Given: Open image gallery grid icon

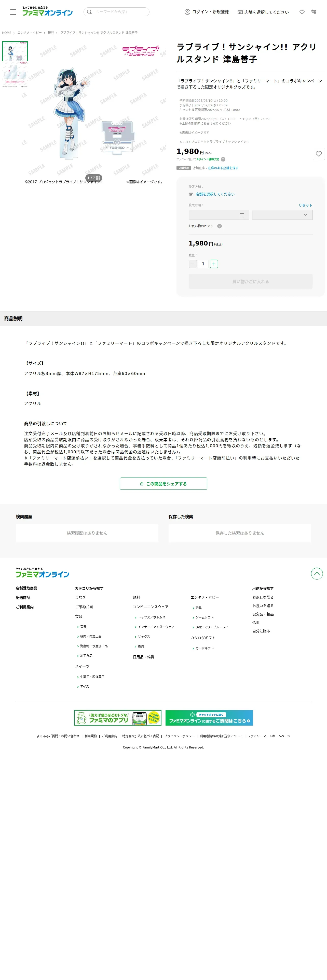Looking at the screenshot, I should tap(98, 178).
